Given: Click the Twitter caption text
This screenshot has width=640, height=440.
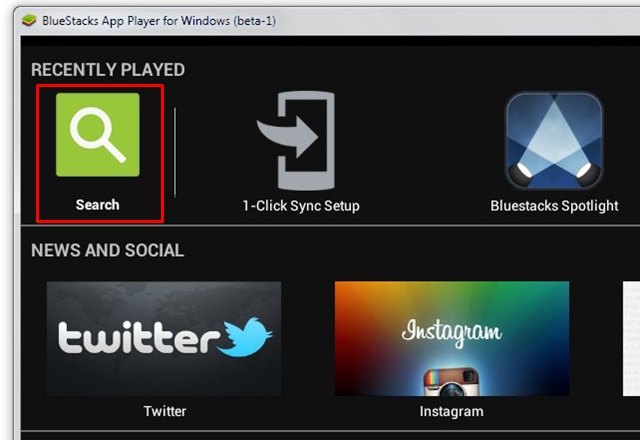Looking at the screenshot, I should [164, 411].
